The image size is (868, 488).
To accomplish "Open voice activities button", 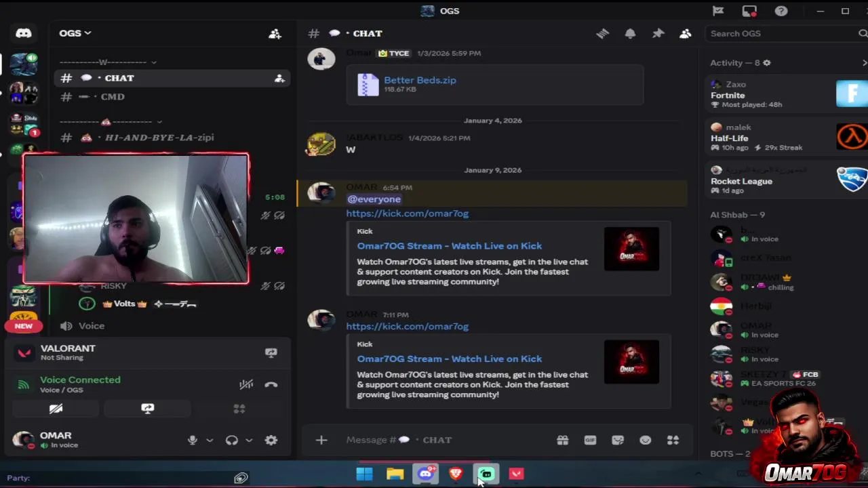I will [x=239, y=409].
